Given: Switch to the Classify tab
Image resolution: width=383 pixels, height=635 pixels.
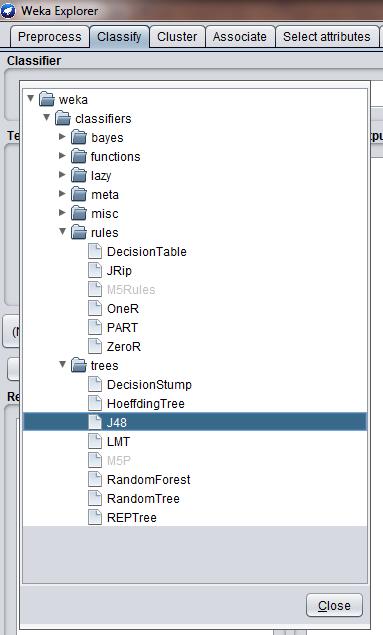Looking at the screenshot, I should (119, 37).
